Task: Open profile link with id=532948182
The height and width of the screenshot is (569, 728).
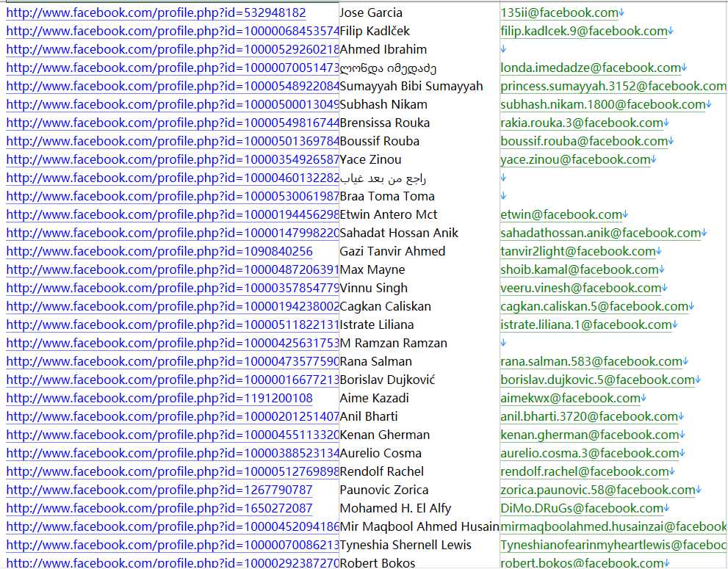Action: pyautogui.click(x=156, y=13)
